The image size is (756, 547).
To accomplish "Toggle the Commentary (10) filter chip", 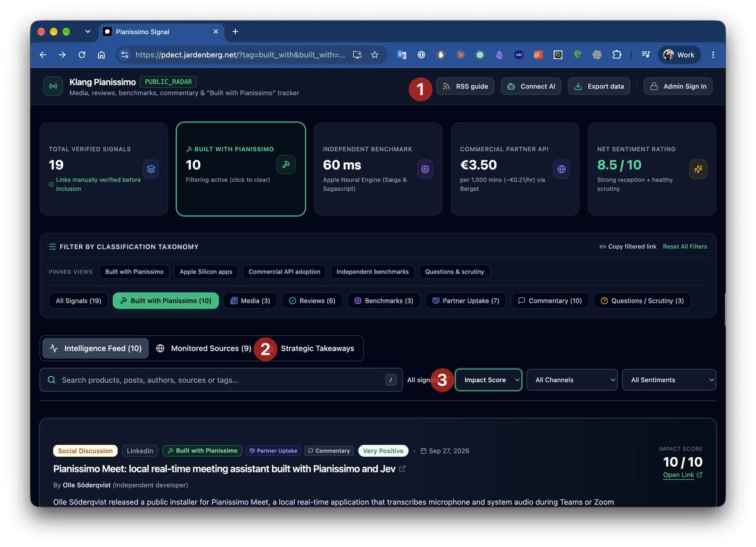I will 550,301.
